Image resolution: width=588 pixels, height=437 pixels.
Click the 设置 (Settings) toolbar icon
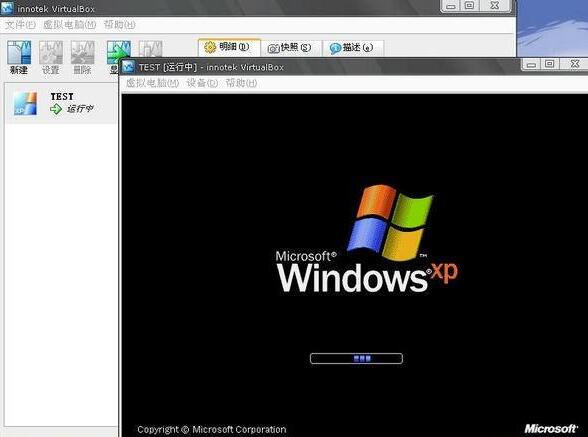pyautogui.click(x=51, y=57)
